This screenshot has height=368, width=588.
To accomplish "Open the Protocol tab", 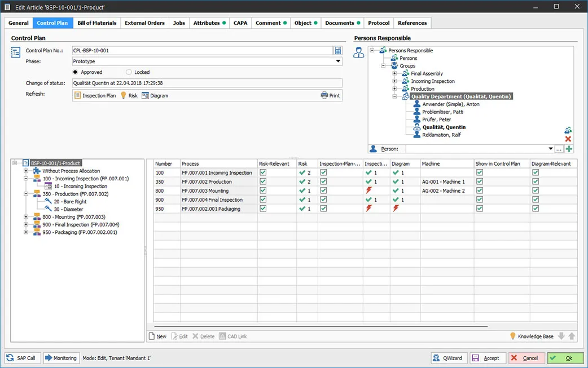I will 379,23.
